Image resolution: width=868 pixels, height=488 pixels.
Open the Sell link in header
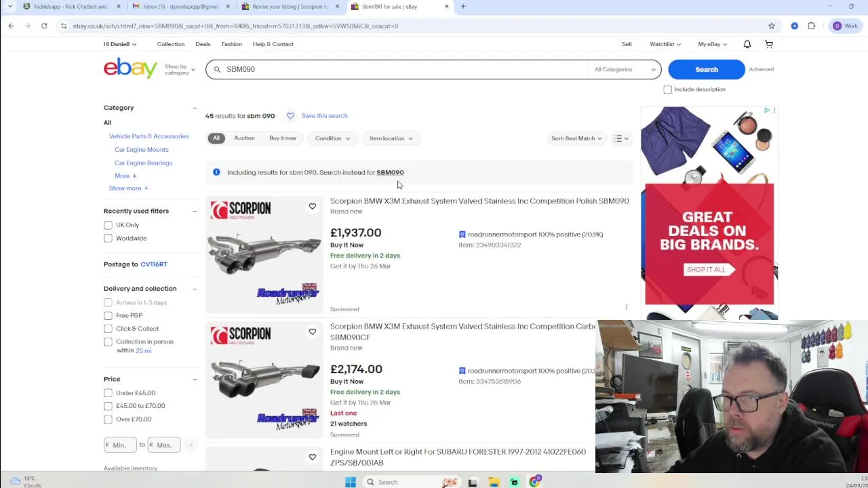click(627, 44)
